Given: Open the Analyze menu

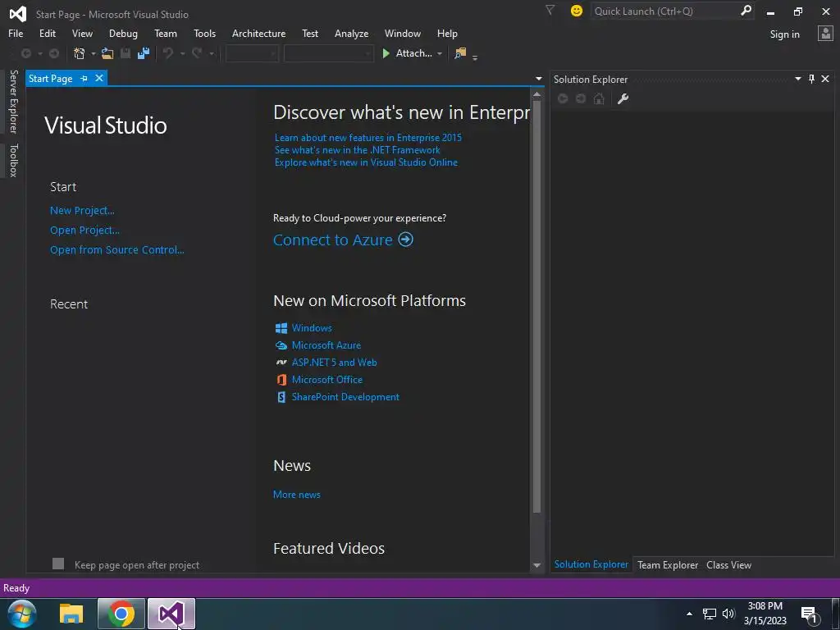Looking at the screenshot, I should 351,33.
